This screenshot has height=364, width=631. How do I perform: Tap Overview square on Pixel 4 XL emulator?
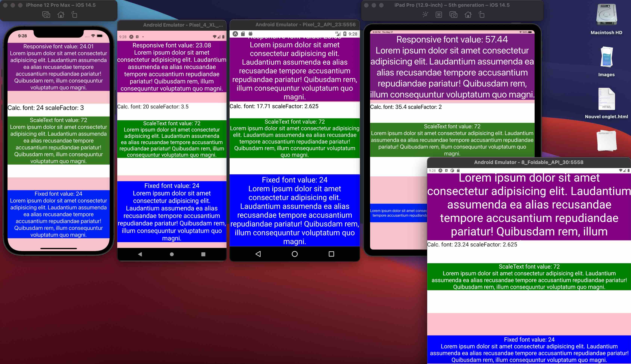203,254
